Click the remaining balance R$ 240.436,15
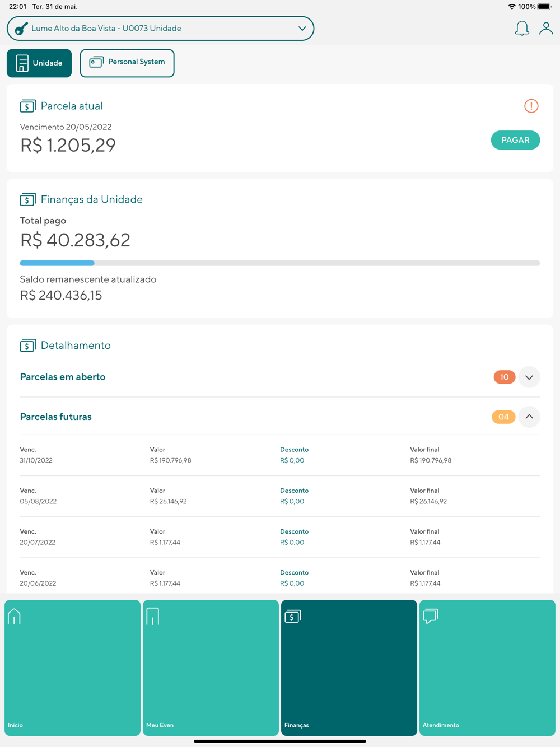 click(x=61, y=295)
